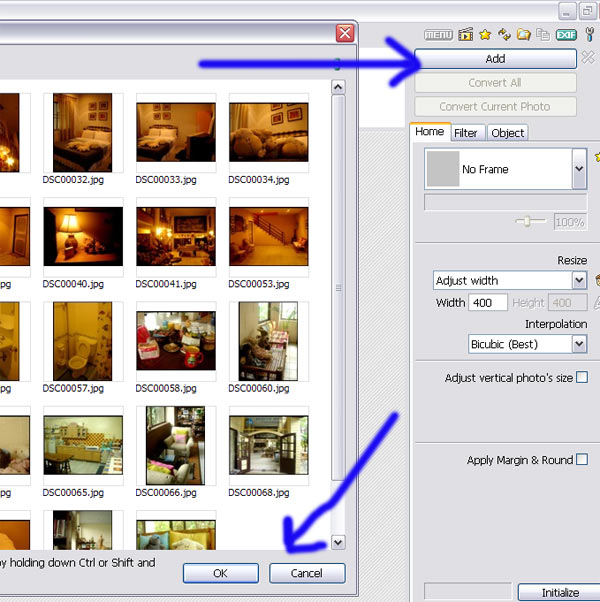Click the grey frame preview box

[443, 169]
